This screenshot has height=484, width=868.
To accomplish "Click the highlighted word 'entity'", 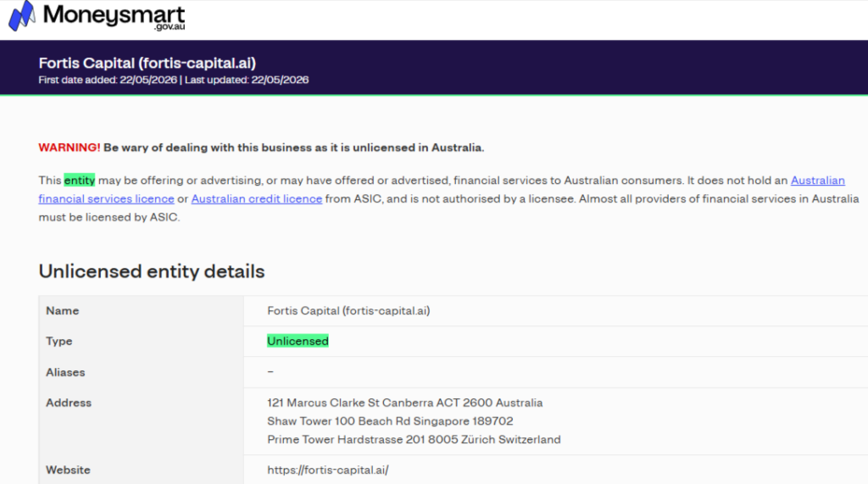I will tap(79, 180).
